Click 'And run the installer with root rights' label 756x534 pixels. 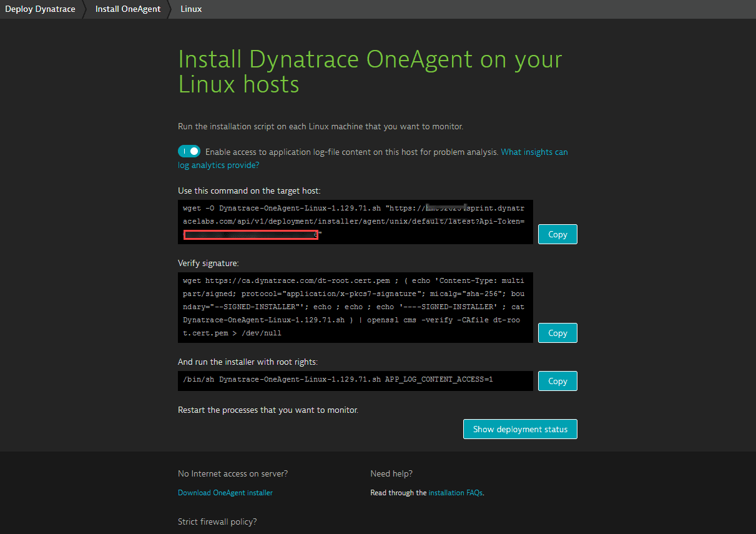pos(248,362)
